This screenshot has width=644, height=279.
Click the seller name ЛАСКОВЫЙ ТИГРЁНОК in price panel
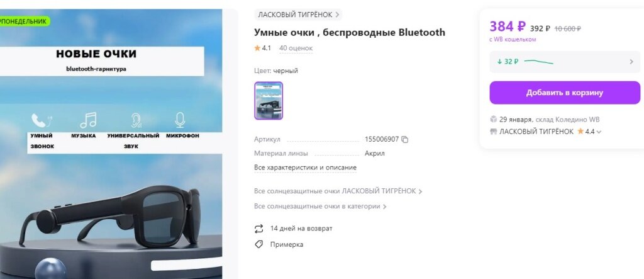(536, 132)
